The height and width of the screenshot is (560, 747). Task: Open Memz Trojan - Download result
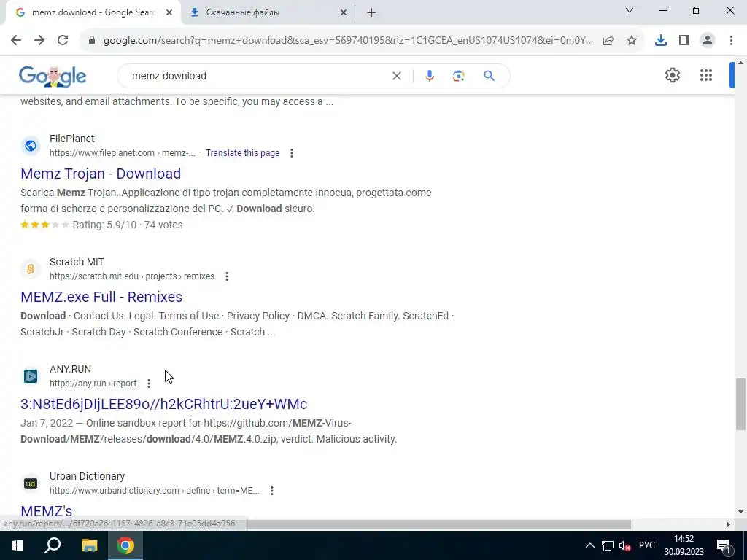click(101, 174)
